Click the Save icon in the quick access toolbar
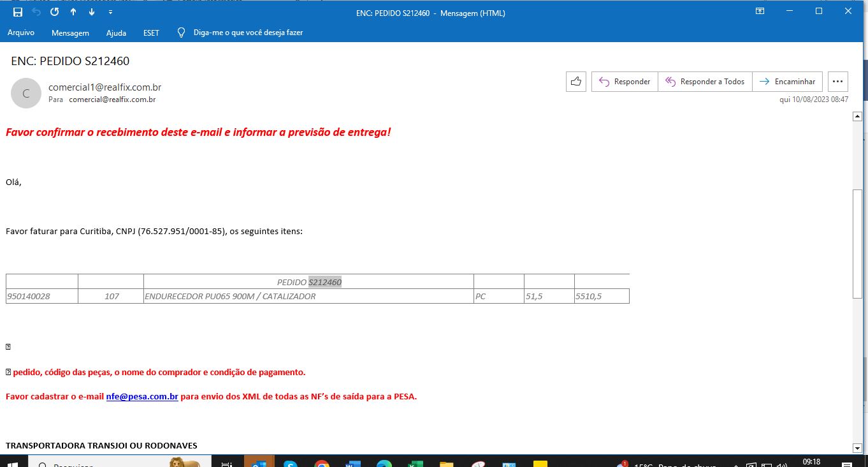Viewport: 868px width, 467px height. tap(18, 12)
